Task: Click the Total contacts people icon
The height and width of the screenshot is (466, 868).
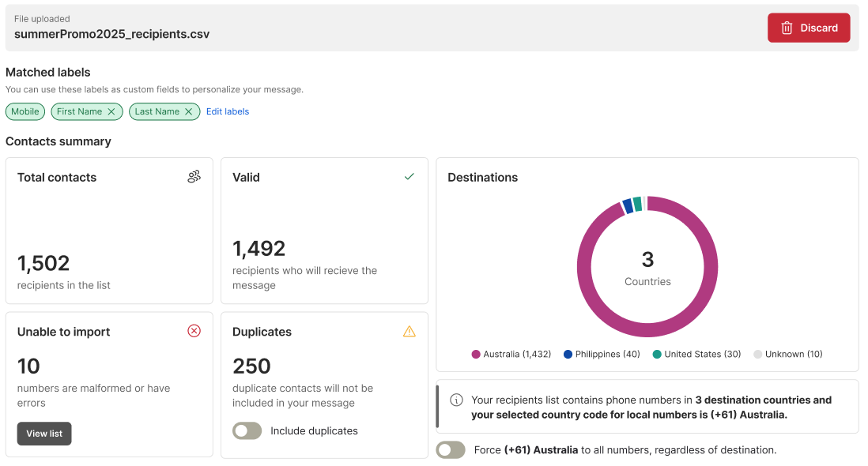Action: click(x=194, y=177)
